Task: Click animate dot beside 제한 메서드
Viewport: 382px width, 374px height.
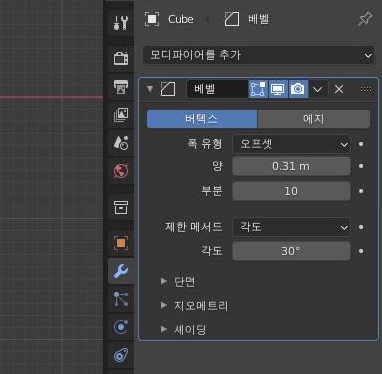Action: (x=361, y=227)
